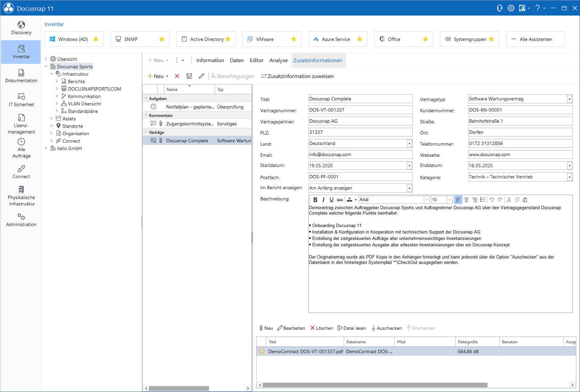
Task: Open settings gear in title bar
Action: (511, 8)
